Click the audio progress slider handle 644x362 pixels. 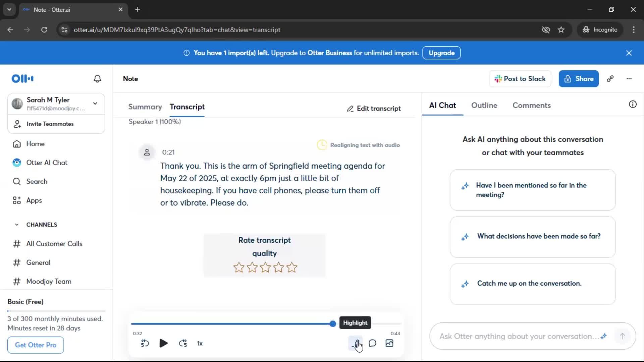pos(333,324)
